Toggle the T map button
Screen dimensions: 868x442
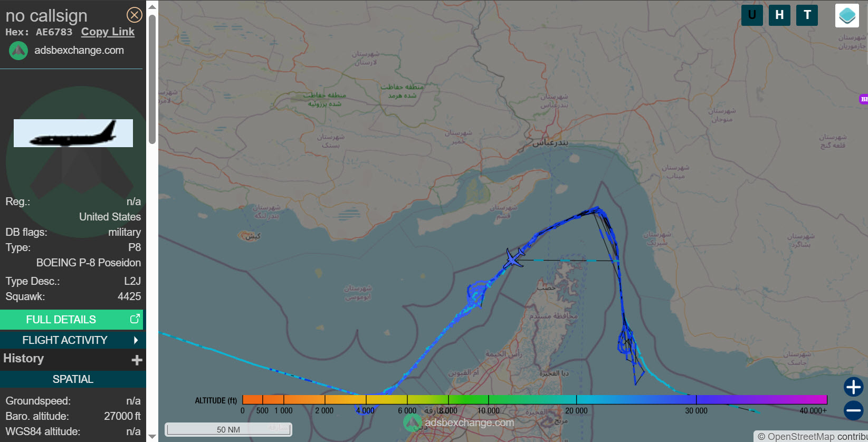807,15
